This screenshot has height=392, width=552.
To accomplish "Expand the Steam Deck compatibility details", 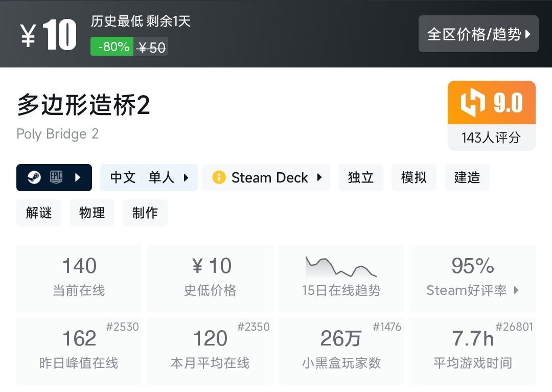I will point(266,177).
